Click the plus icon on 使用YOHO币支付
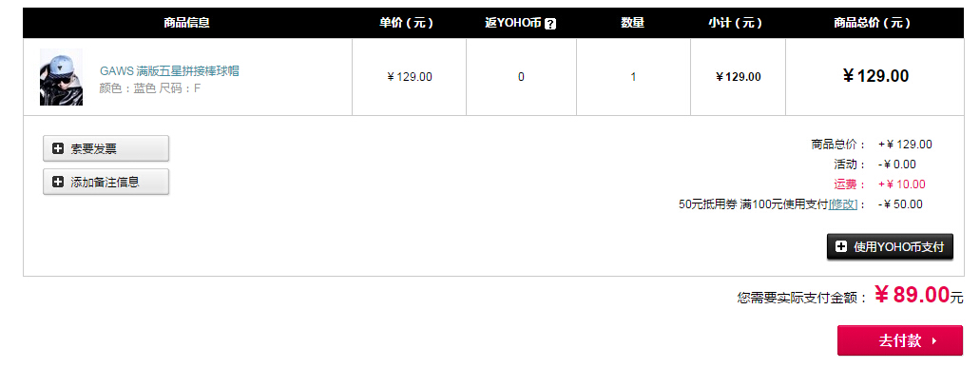The image size is (980, 368). (x=841, y=247)
